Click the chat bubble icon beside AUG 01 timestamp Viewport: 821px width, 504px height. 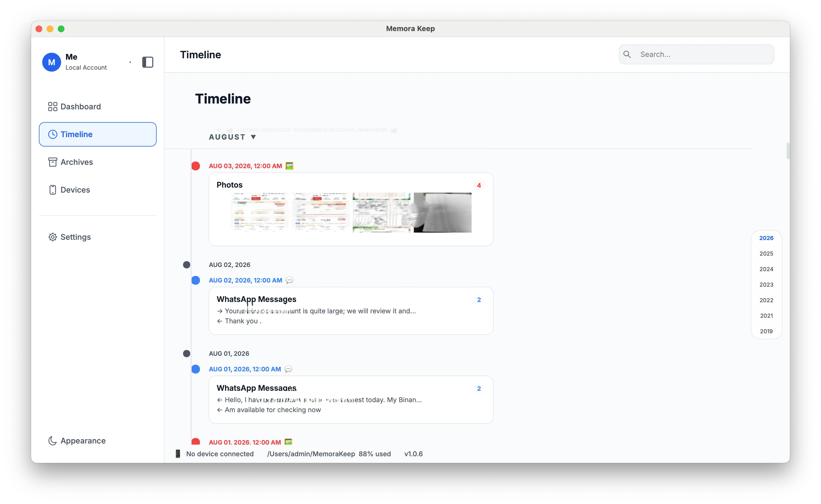(288, 369)
